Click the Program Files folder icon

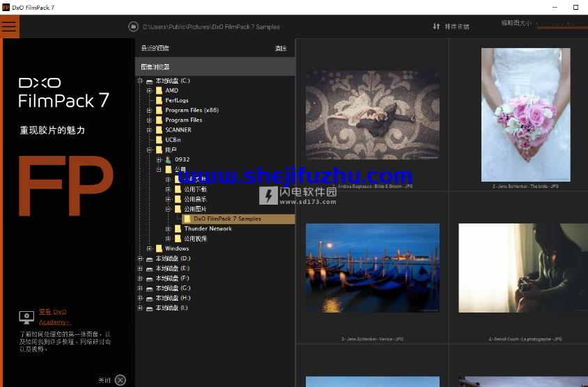(x=159, y=120)
